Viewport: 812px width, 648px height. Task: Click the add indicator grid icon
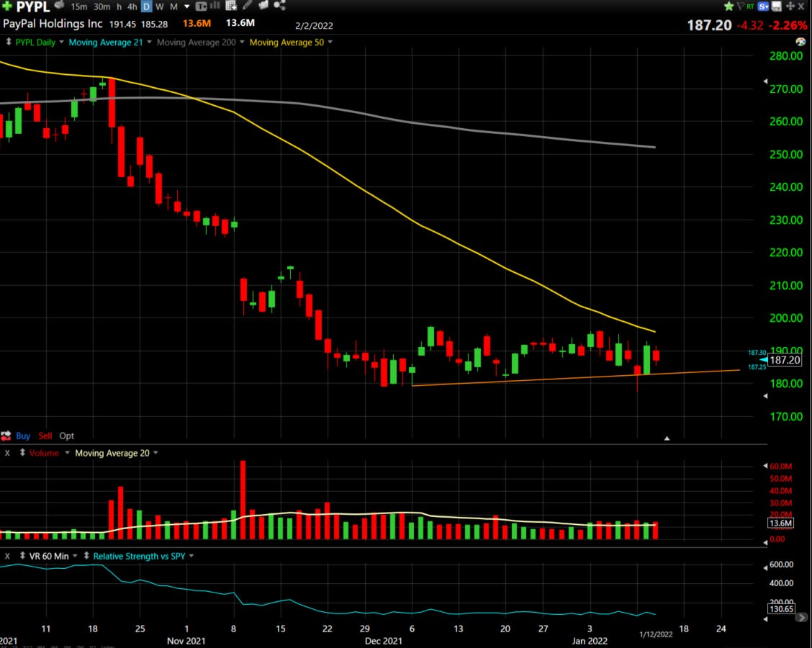[x=231, y=6]
